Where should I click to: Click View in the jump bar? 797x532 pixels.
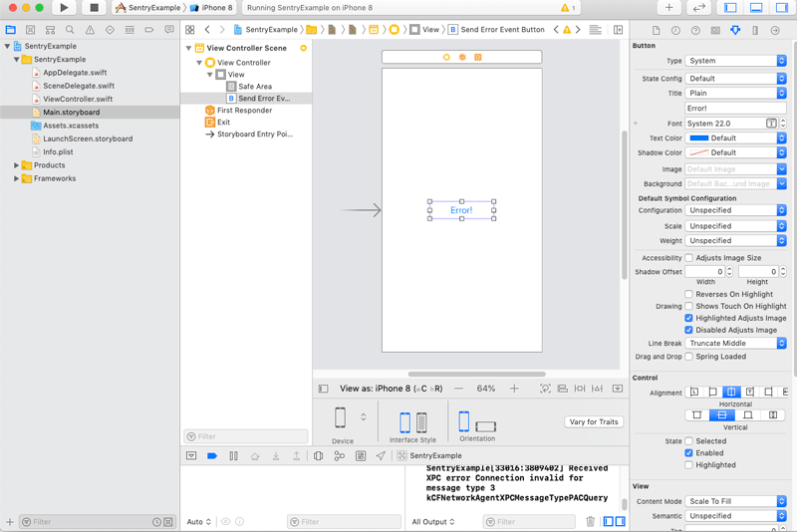pos(425,30)
